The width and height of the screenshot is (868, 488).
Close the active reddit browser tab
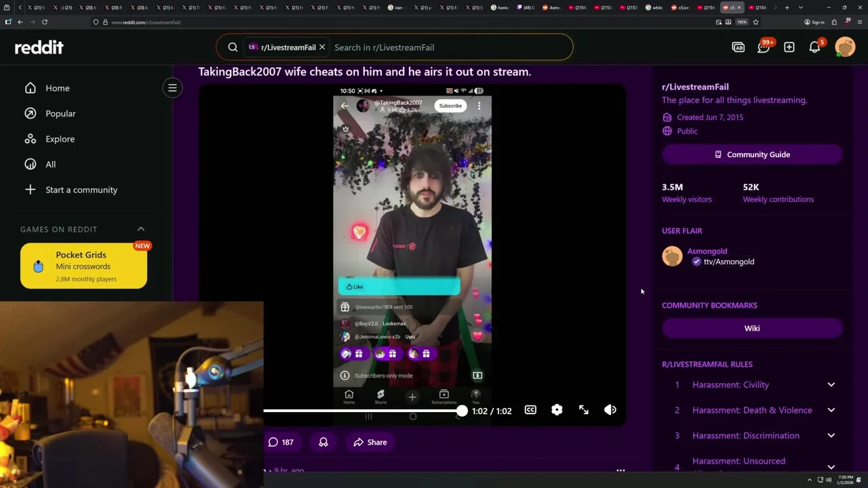pyautogui.click(x=739, y=7)
